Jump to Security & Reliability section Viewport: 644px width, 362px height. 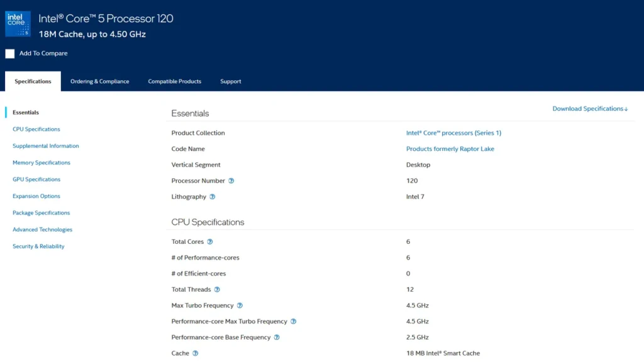coord(38,246)
